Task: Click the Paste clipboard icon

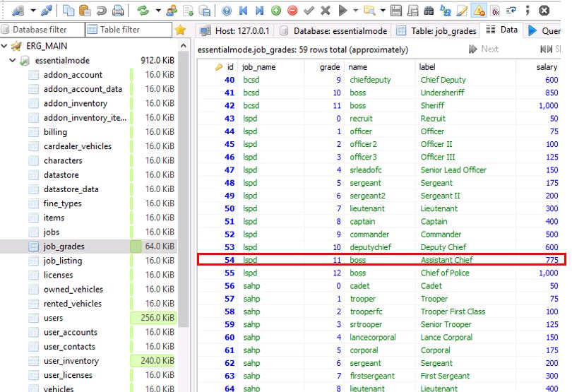Action: [85, 11]
